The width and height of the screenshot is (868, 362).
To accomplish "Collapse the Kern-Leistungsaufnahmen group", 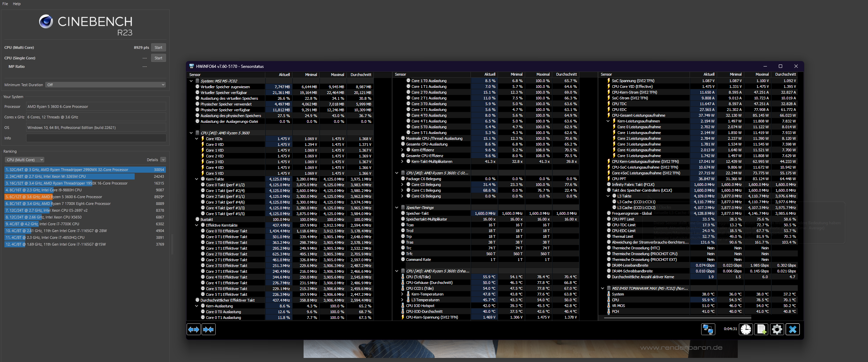I will pyautogui.click(x=608, y=121).
